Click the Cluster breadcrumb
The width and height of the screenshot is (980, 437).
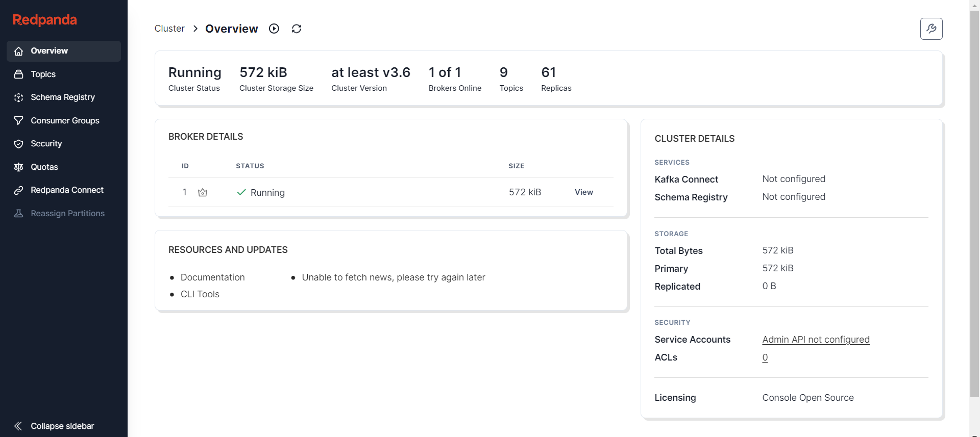pyautogui.click(x=169, y=29)
